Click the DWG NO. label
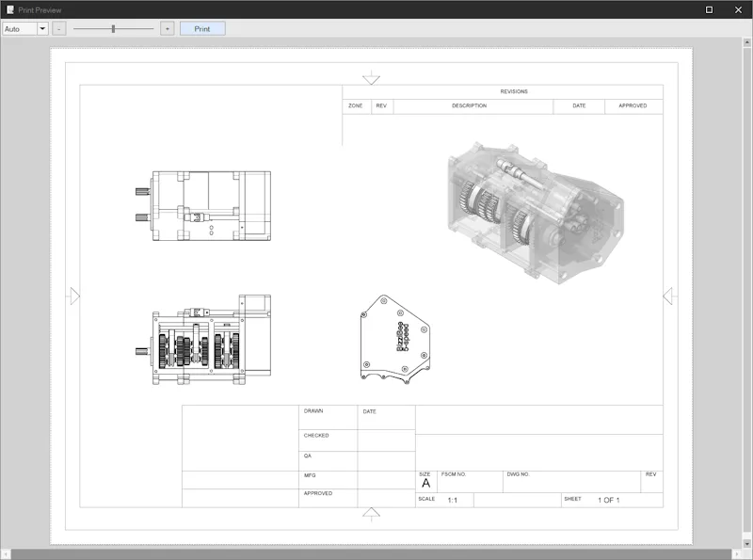The height and width of the screenshot is (560, 753). [x=519, y=474]
